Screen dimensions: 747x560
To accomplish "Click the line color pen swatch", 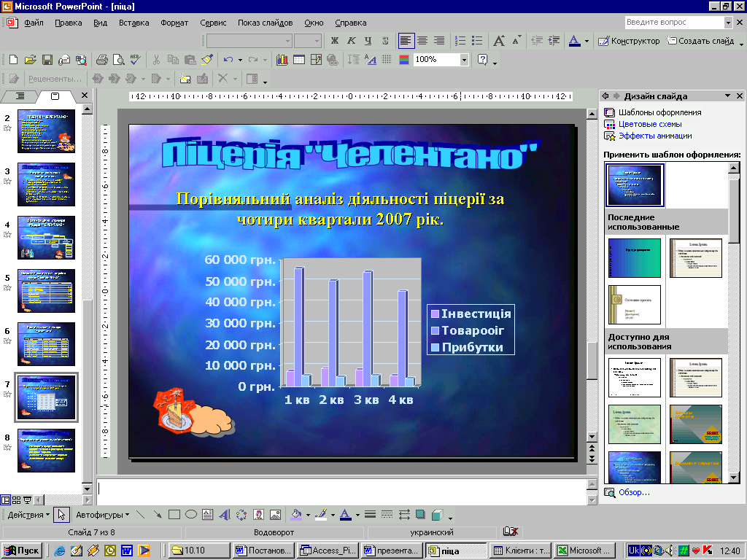I will [322, 515].
